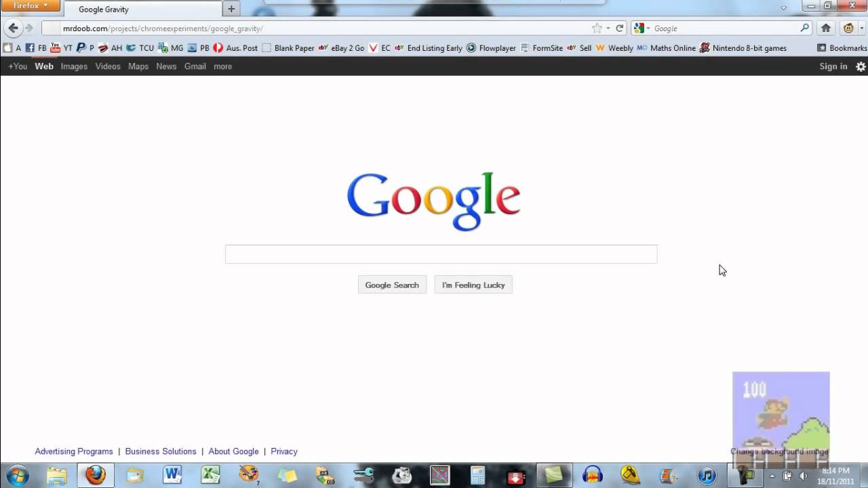The image size is (868, 488).
Task: Open the eBay 2 Go bookmark
Action: (x=341, y=48)
